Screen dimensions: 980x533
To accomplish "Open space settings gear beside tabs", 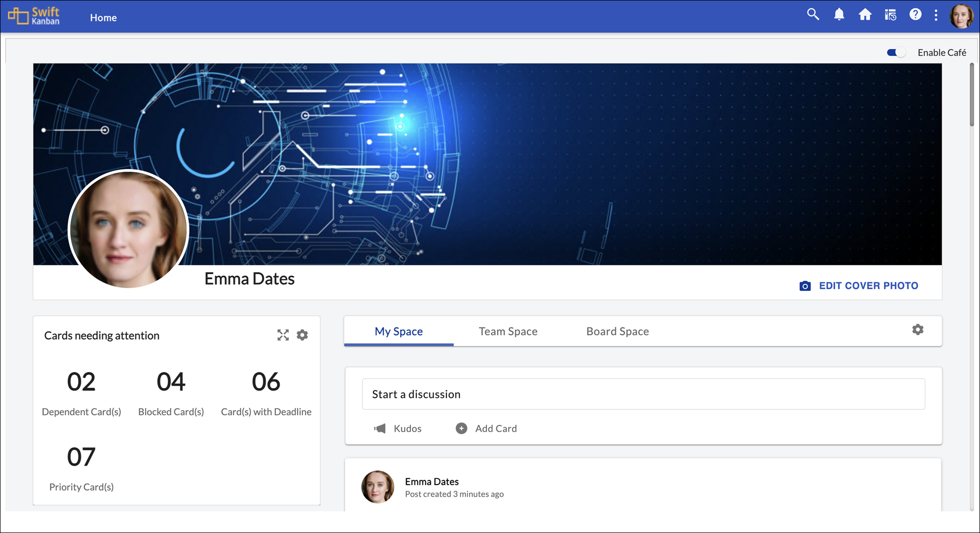I will click(x=917, y=330).
